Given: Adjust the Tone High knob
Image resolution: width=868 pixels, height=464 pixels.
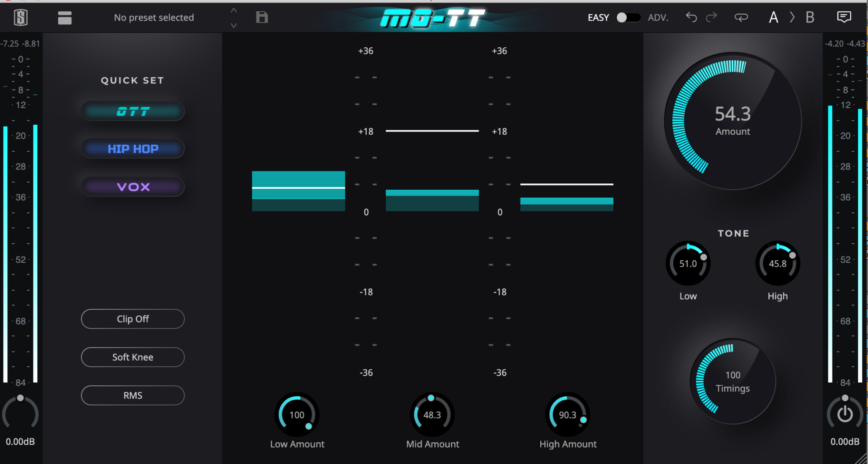Looking at the screenshot, I should click(x=777, y=263).
